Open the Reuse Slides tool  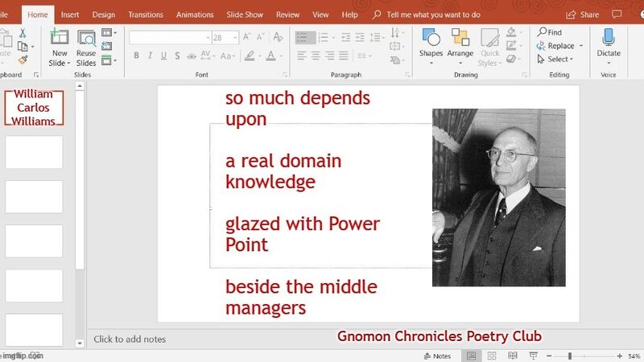point(86,47)
